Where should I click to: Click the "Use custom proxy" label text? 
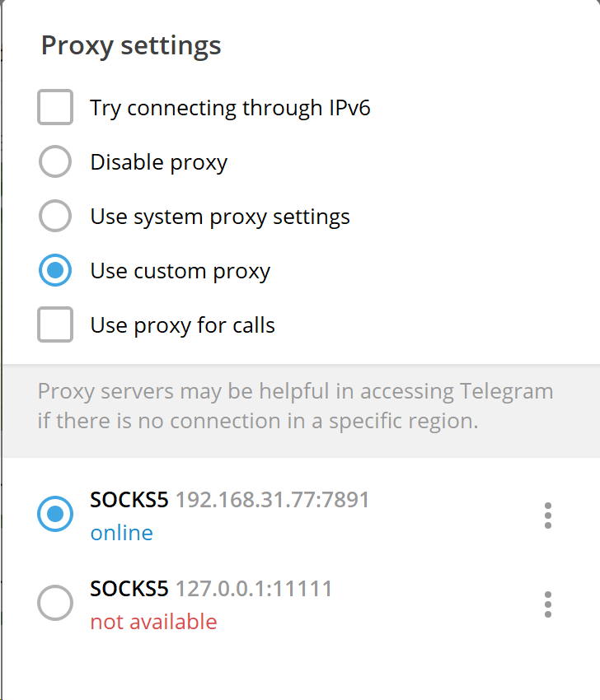pyautogui.click(x=180, y=272)
